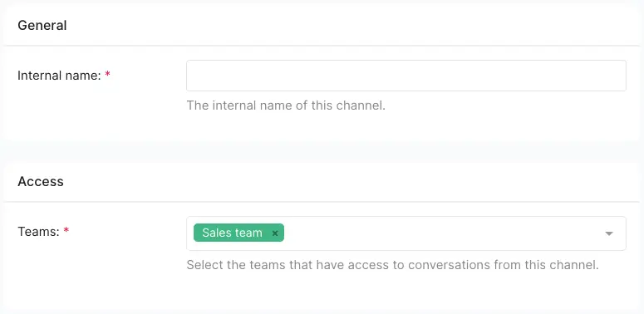Click the blank space under the Access card hint

(x=322, y=291)
